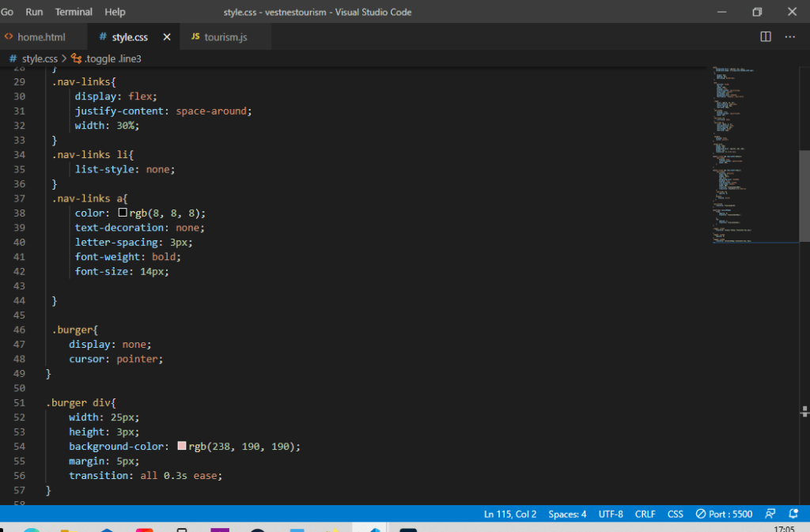Click the notifications bell in status bar
Viewport: 810px width, 532px height.
793,514
